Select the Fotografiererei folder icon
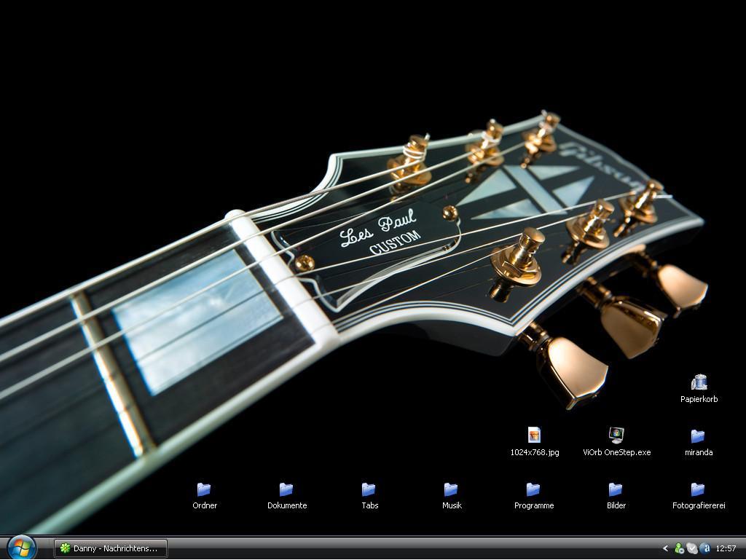Screen dimensions: 746x560 tap(698, 489)
